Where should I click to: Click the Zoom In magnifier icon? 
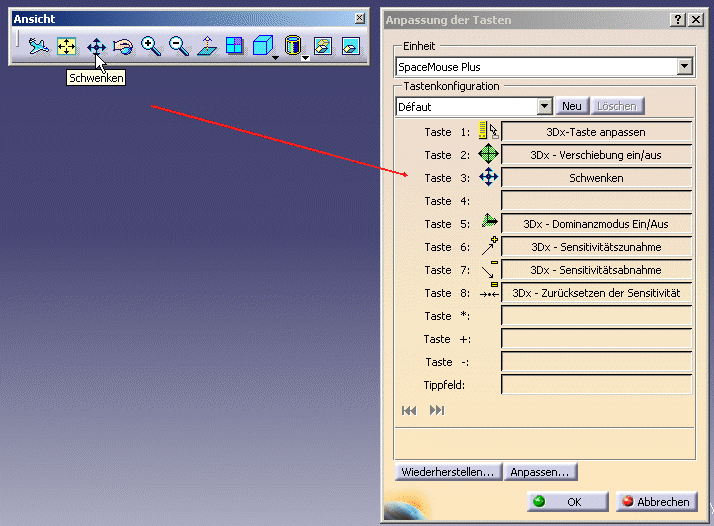click(x=151, y=46)
